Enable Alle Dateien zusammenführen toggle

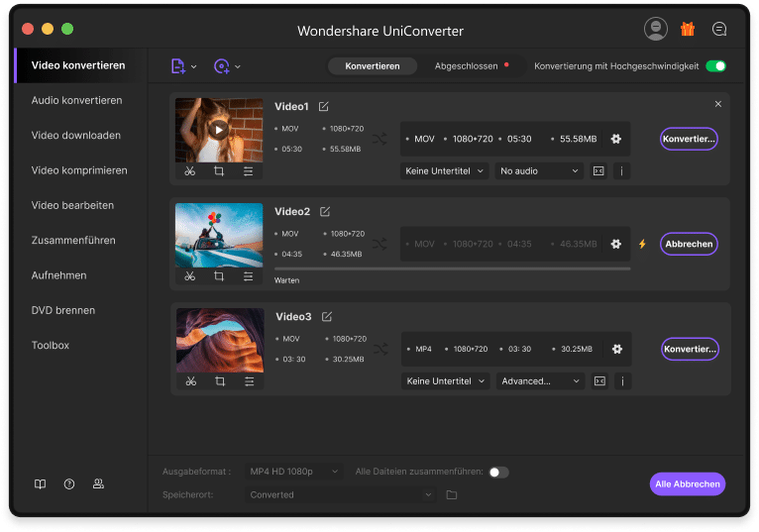coord(498,473)
